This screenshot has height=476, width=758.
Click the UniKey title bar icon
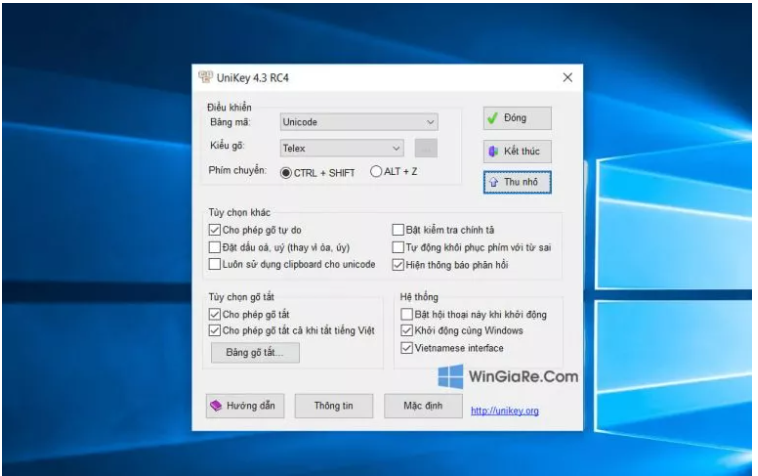(207, 78)
